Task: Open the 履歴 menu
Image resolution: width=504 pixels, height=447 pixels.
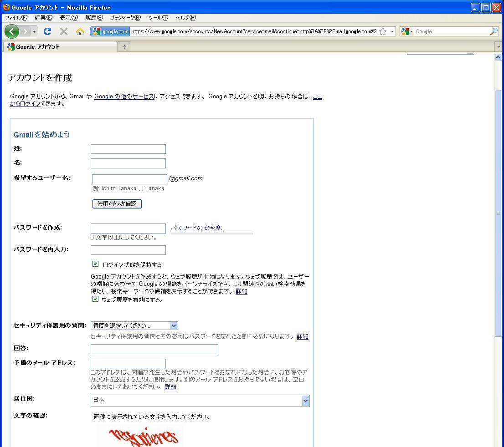Action: 94,18
